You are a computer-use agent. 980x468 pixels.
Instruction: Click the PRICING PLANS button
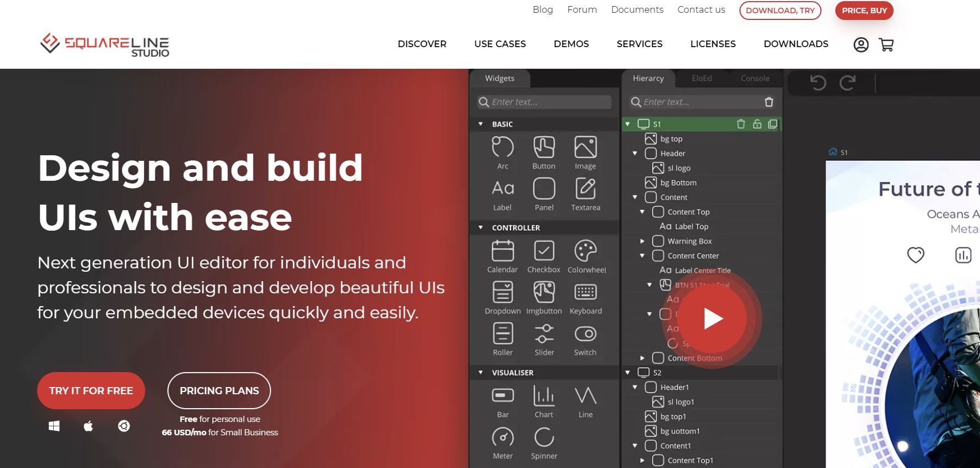[x=219, y=390]
